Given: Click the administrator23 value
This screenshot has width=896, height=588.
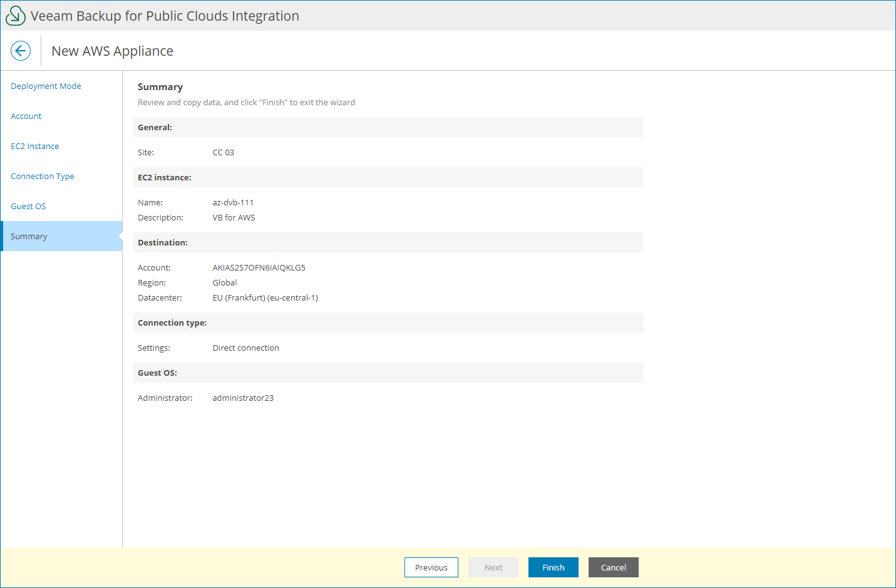Looking at the screenshot, I should pos(243,398).
